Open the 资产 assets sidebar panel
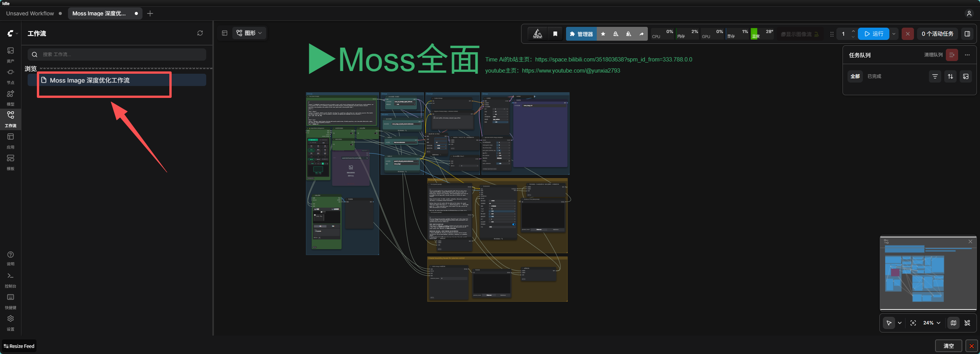This screenshot has width=980, height=354. point(10,55)
